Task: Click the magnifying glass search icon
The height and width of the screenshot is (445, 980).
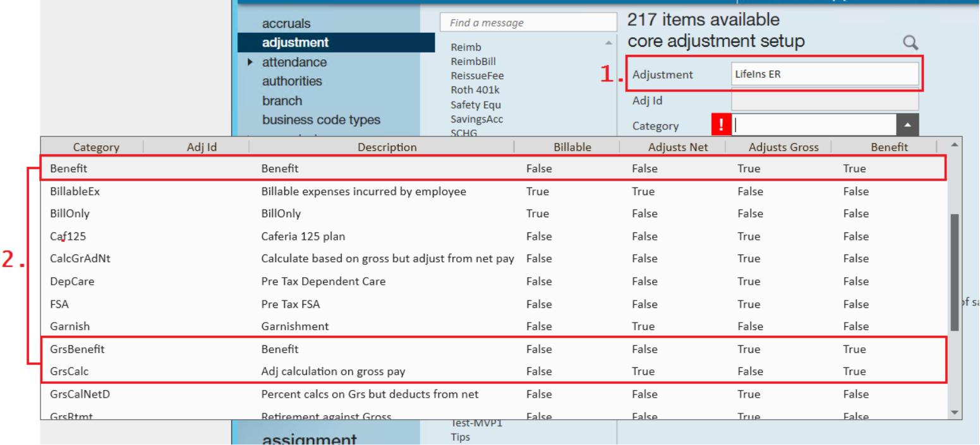Action: [x=910, y=43]
